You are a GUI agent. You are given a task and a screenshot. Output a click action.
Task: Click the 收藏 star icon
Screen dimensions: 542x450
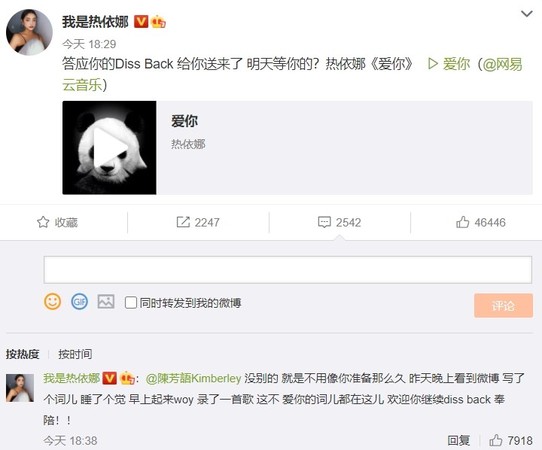(x=43, y=222)
